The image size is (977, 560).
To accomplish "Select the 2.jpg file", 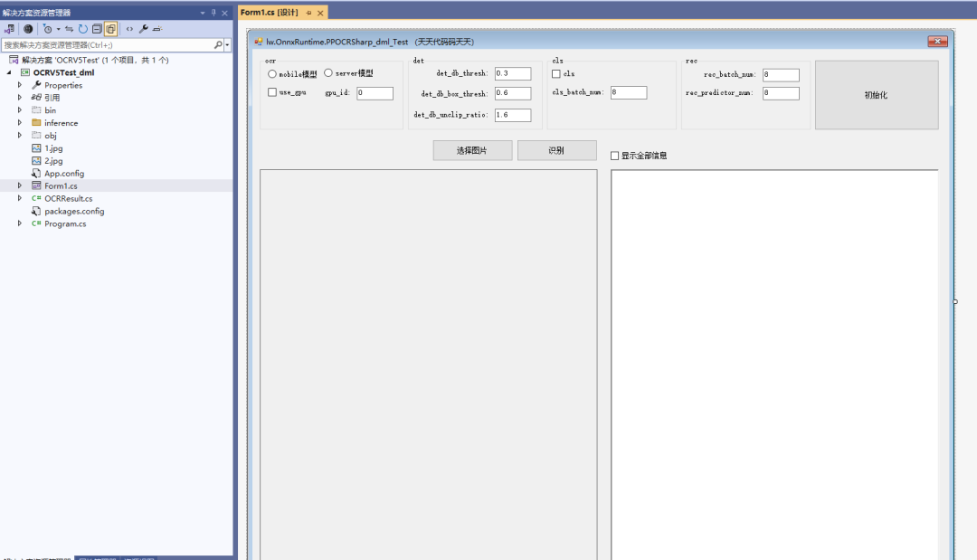I will tap(53, 161).
